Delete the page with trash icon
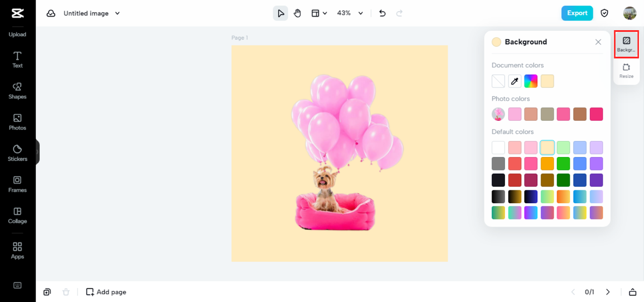Image resolution: width=644 pixels, height=302 pixels. 66,292
